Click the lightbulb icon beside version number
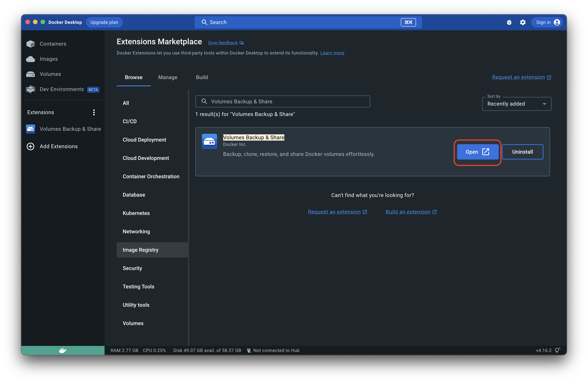 [557, 350]
